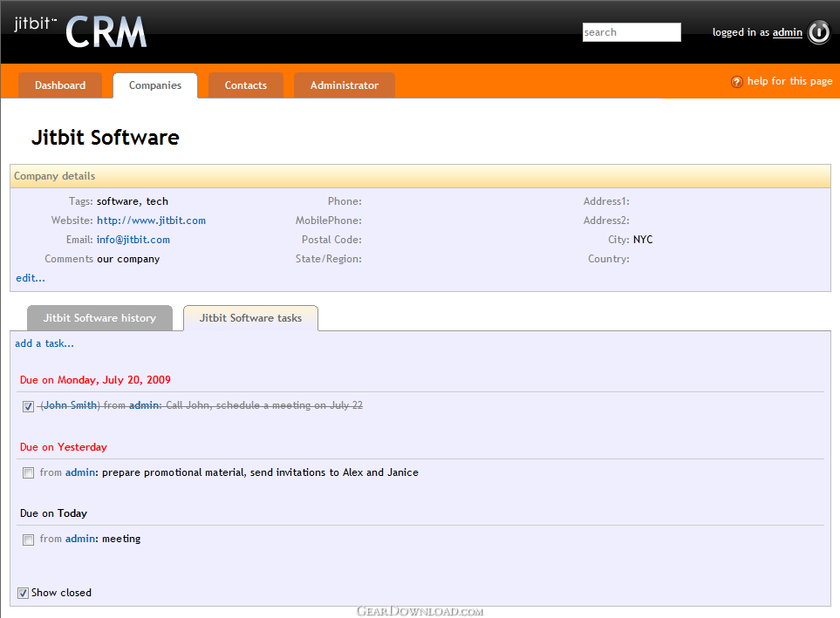
Task: Click the Phone: field label
Action: [345, 201]
